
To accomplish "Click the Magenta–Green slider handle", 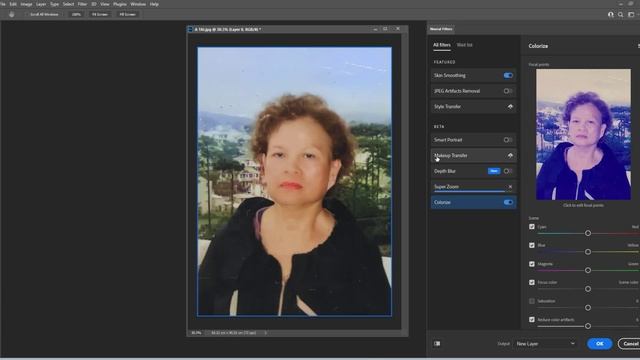I will (588, 270).
